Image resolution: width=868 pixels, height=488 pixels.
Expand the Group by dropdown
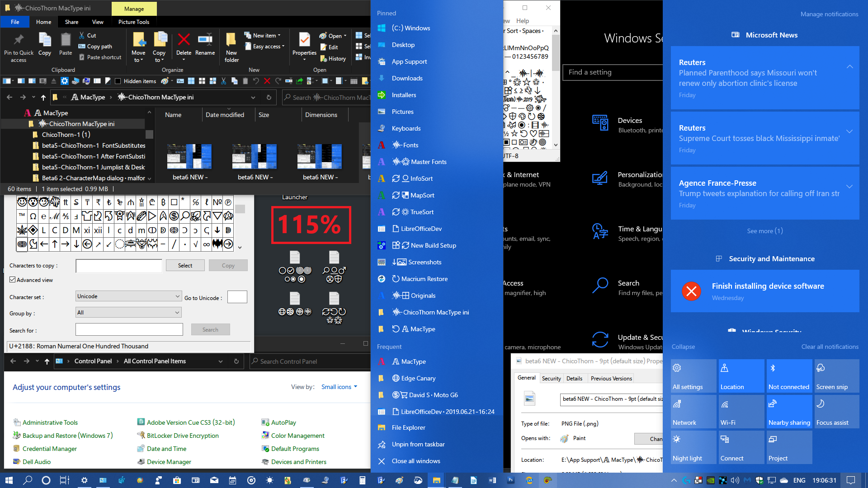pyautogui.click(x=129, y=313)
